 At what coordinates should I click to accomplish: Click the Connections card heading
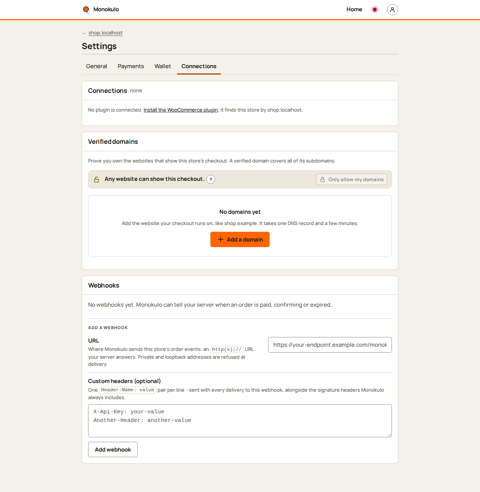107,91
